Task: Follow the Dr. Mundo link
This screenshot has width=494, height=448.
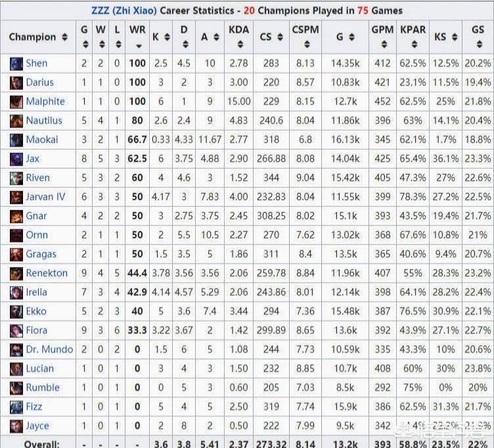Action: pyautogui.click(x=49, y=349)
